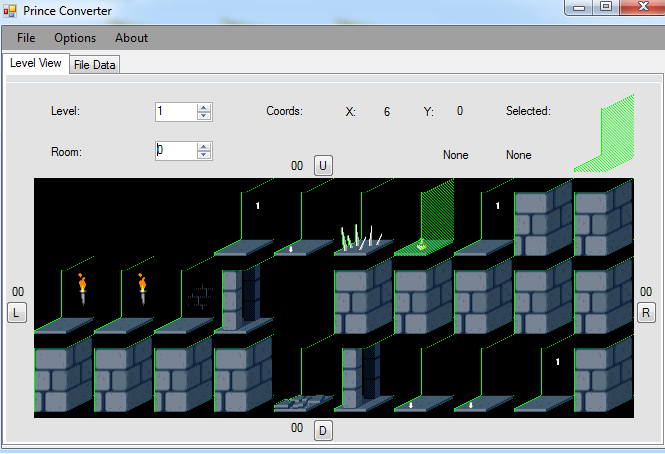The width and height of the screenshot is (665, 454).
Task: Switch to the File Data tab
Action: 95,64
